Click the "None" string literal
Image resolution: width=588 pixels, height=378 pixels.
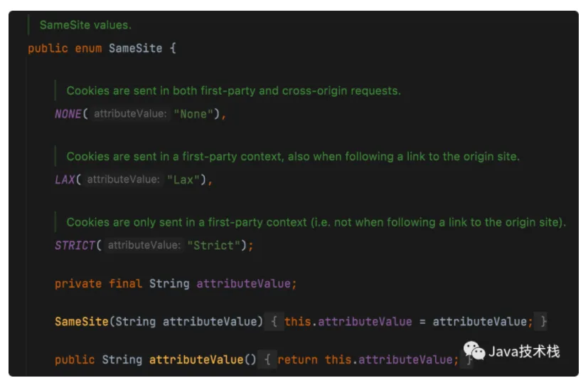[193, 114]
